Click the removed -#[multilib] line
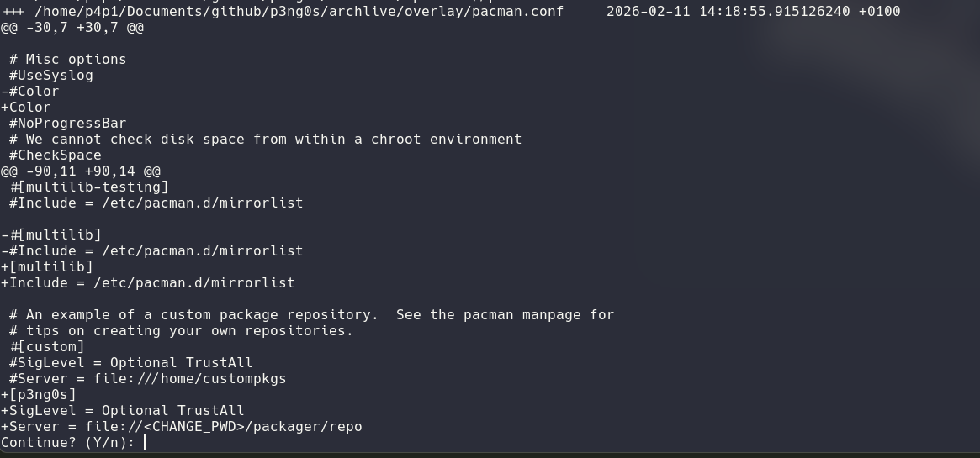Viewport: 980px width, 458px height. tap(51, 235)
